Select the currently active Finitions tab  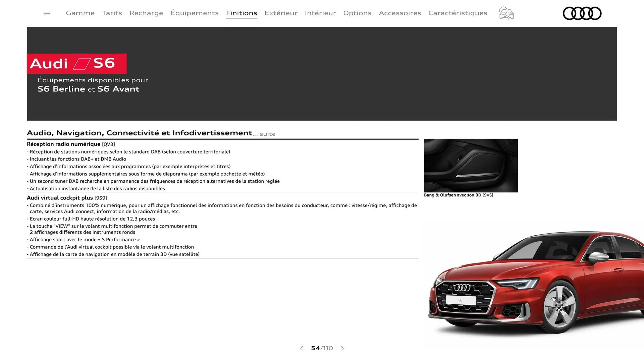(x=241, y=13)
